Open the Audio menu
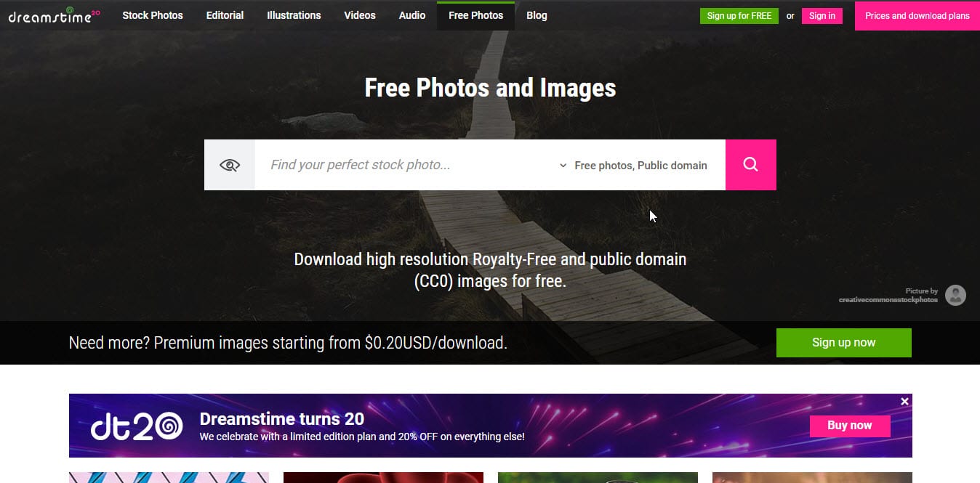This screenshot has width=980, height=483. 412,15
